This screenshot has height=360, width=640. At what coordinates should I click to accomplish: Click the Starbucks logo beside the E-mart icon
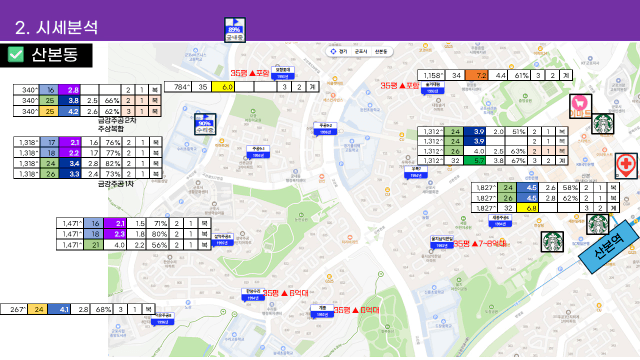tap(602, 123)
